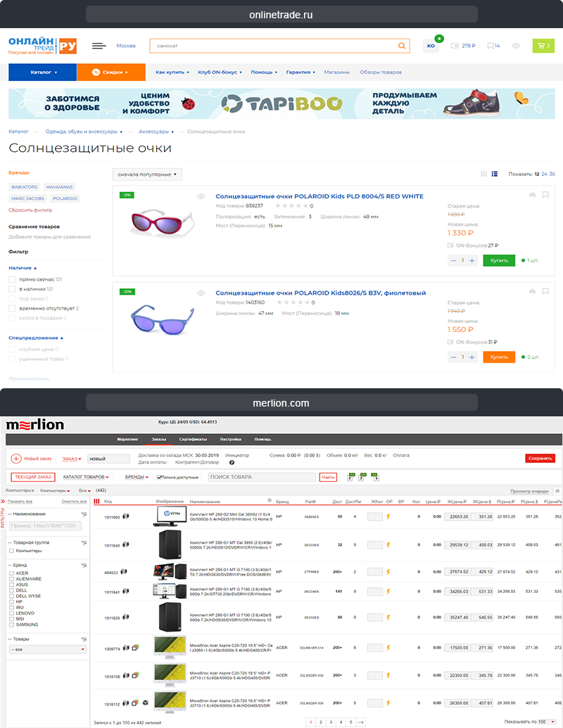Switch to grid view icon
Screen dimensions: 563x728
(x=483, y=174)
